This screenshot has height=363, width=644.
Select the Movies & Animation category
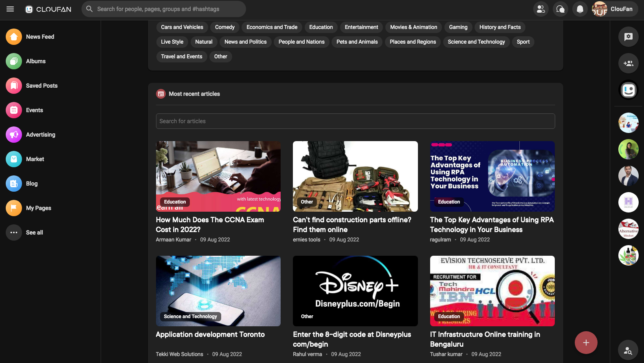point(413,27)
